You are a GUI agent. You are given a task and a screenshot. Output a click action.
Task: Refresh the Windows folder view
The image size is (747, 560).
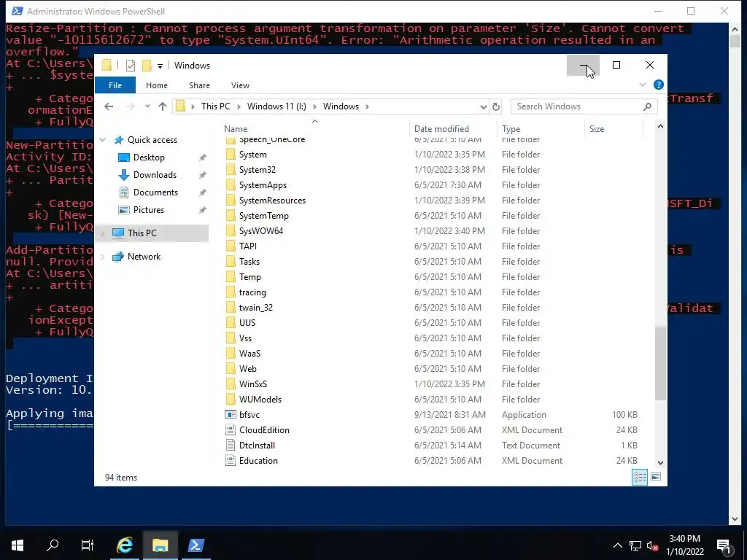[x=496, y=106]
